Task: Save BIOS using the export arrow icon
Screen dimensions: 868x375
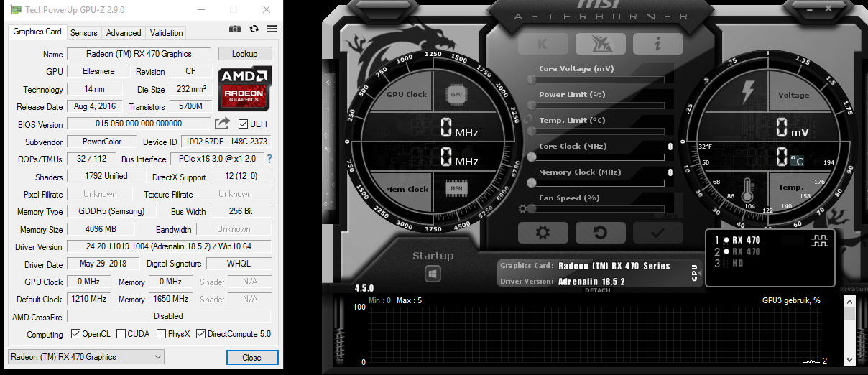Action: (x=223, y=124)
